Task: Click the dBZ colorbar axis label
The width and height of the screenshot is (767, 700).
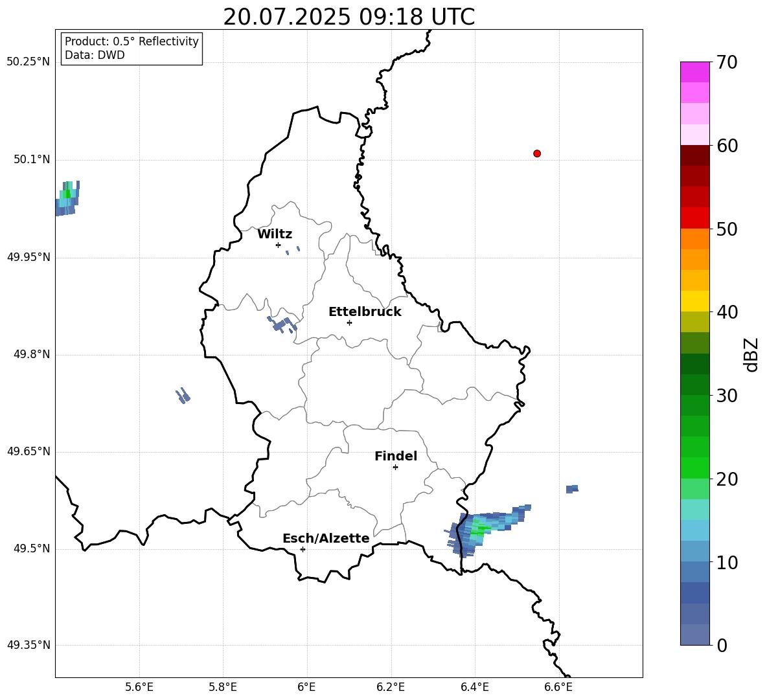Action: pyautogui.click(x=752, y=354)
